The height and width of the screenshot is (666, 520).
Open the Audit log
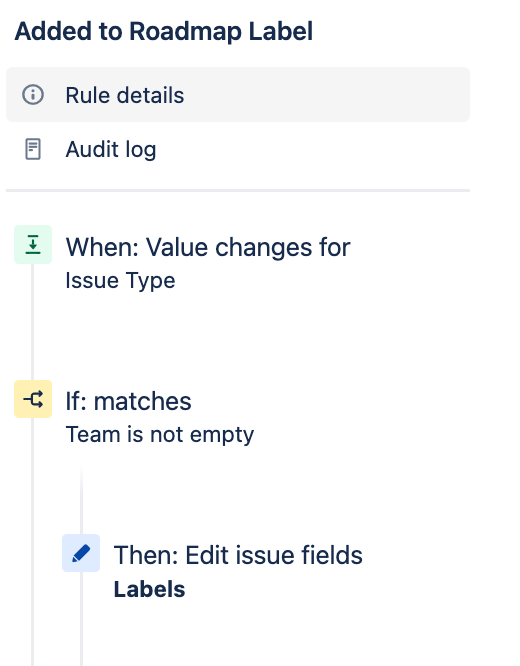[x=110, y=150]
